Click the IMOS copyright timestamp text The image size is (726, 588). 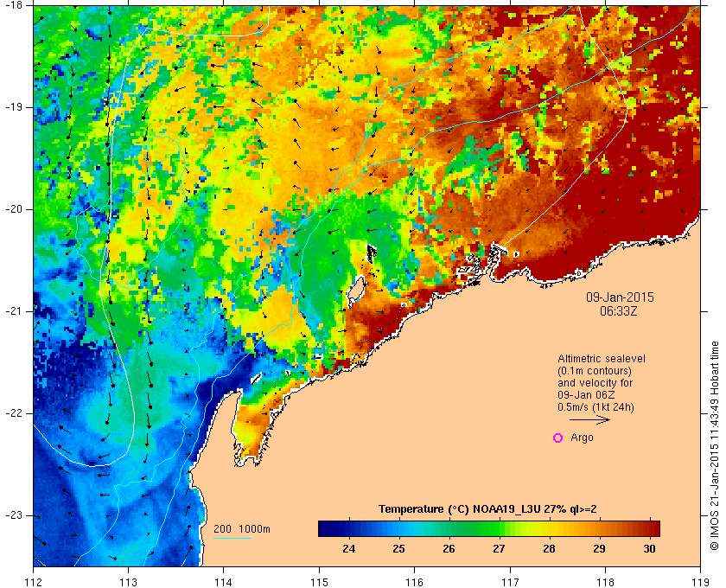(715, 445)
